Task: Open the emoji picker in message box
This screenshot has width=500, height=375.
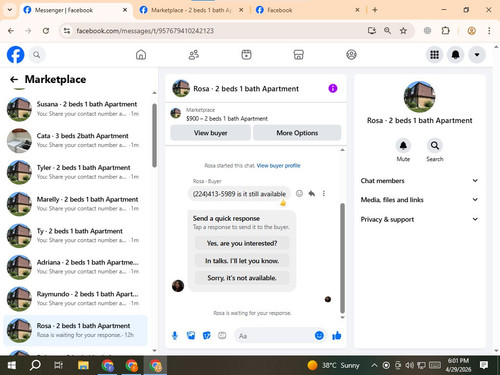Action: point(319,336)
